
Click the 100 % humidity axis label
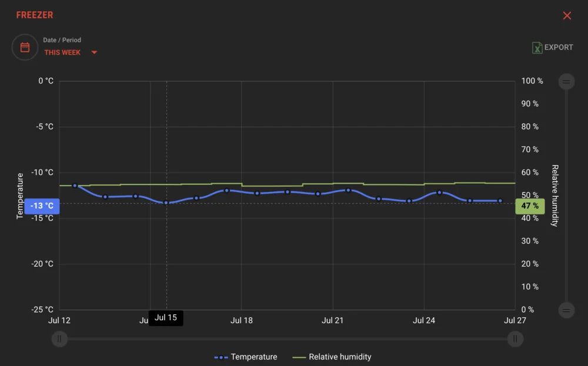(x=532, y=81)
